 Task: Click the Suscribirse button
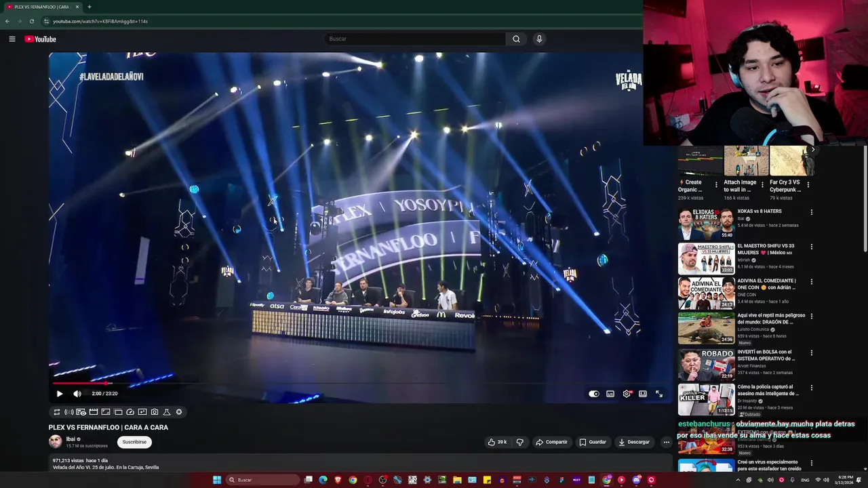pyautogui.click(x=134, y=442)
